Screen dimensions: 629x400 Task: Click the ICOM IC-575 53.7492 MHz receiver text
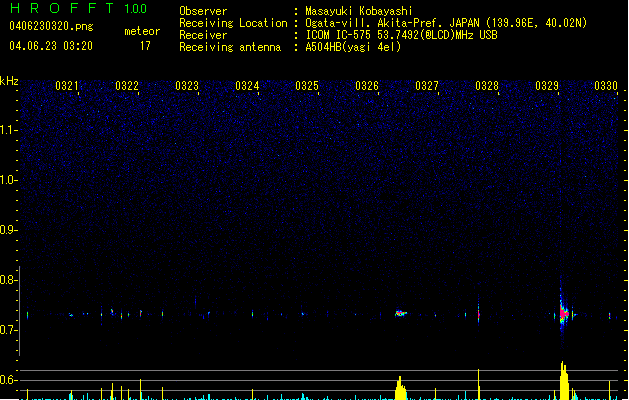click(x=401, y=35)
